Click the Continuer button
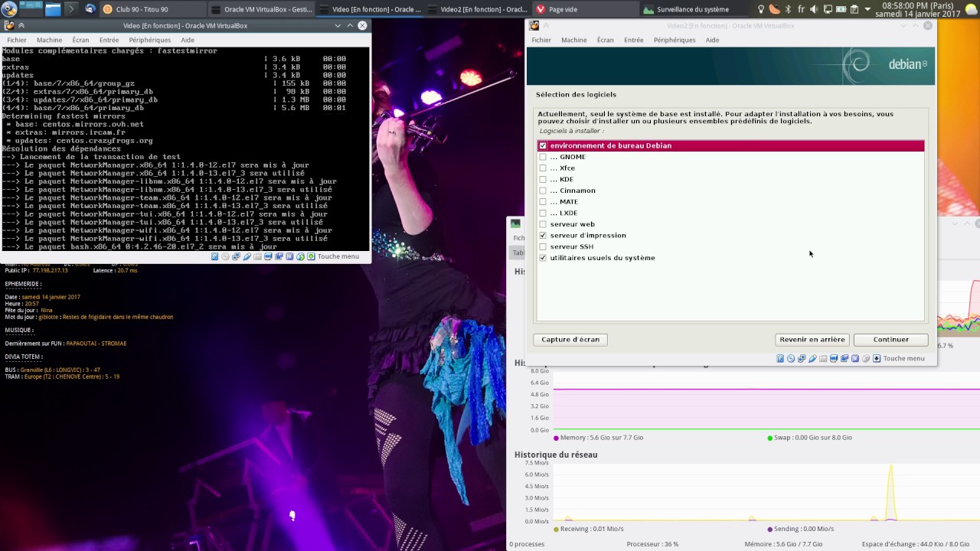 [x=890, y=339]
